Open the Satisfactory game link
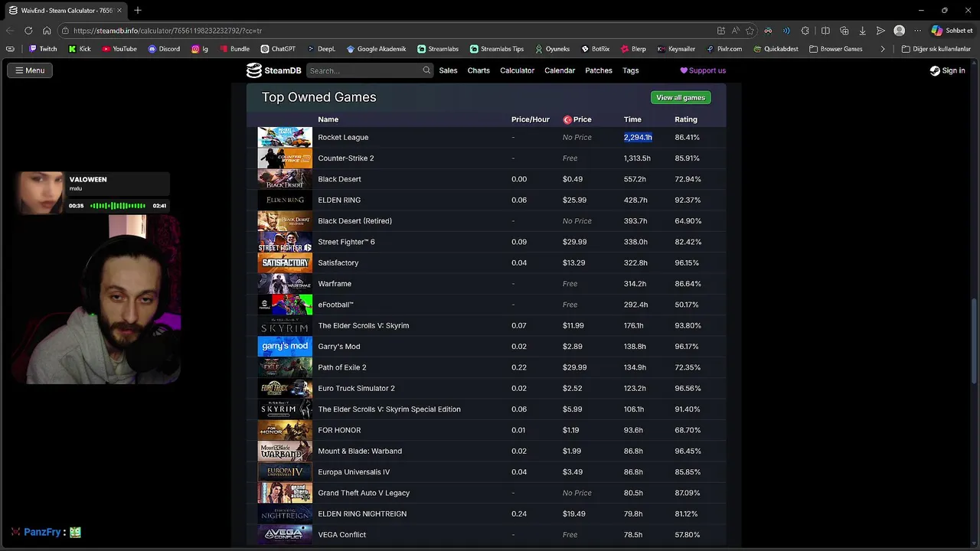Screen dimensions: 980x551 (338, 263)
